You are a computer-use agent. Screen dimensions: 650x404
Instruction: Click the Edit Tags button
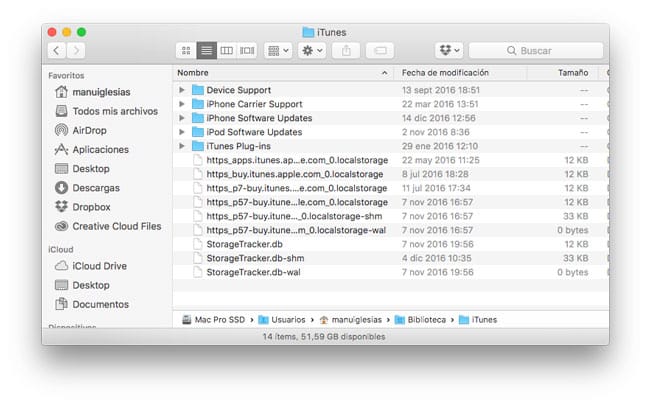[380, 51]
